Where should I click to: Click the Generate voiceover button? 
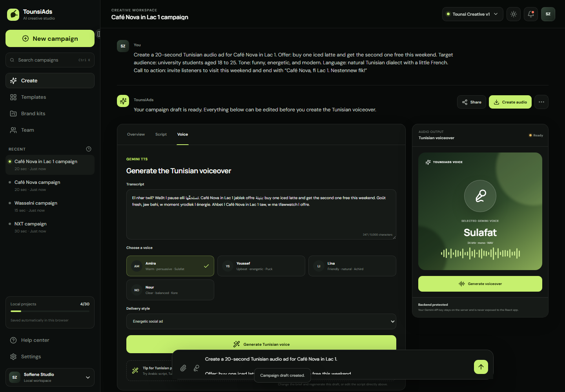480,284
